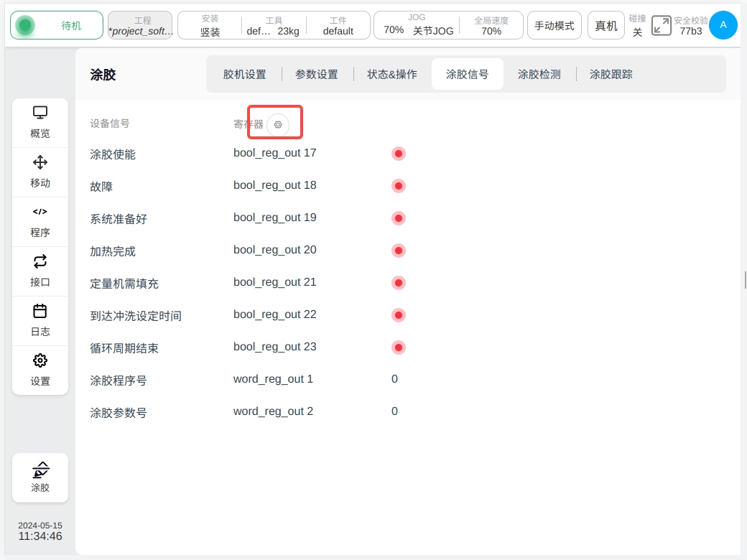This screenshot has height=560, width=747.
Task: Toggle the 涂胶使能 signal indicator
Action: 399,154
